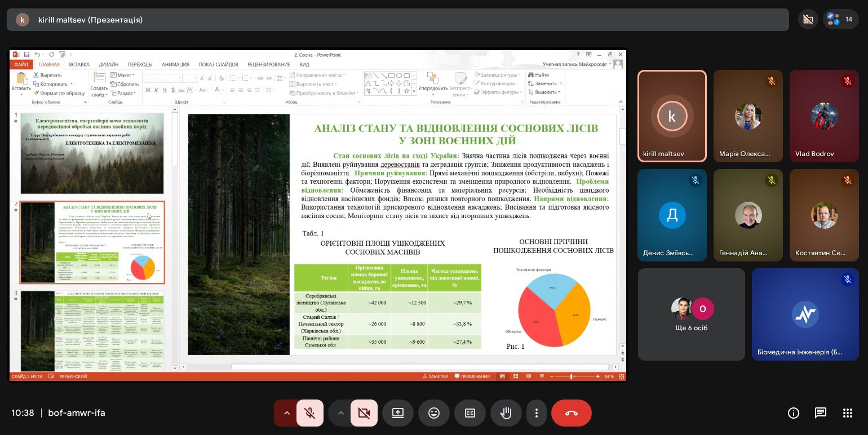Image resolution: width=868 pixels, height=435 pixels.
Task: Open the chat panel
Action: click(x=821, y=413)
